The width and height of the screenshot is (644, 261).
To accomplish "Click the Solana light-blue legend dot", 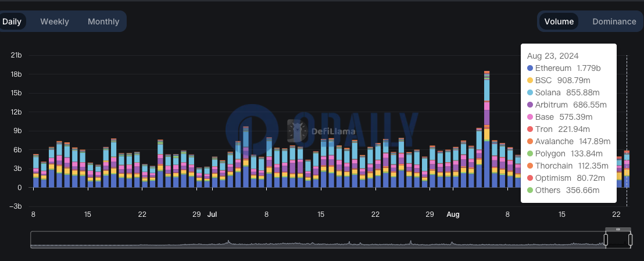I will pos(530,92).
